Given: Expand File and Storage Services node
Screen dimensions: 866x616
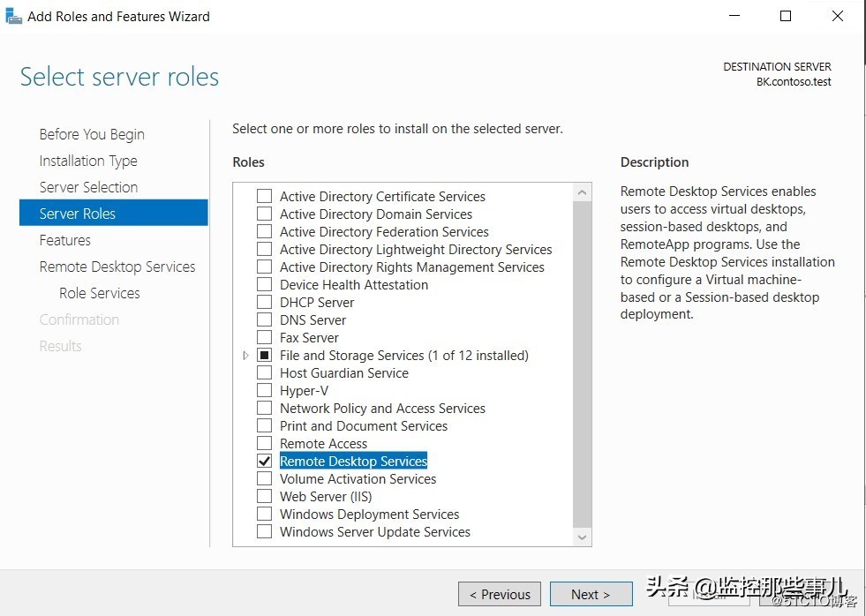Looking at the screenshot, I should point(245,356).
